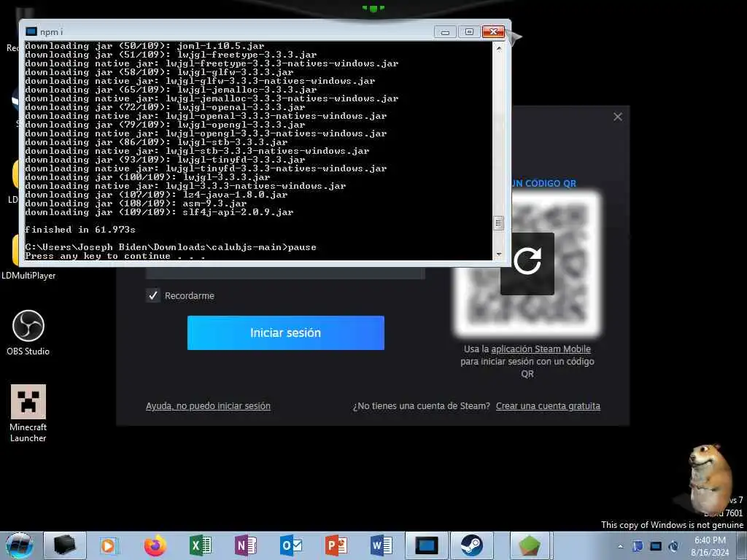Close the Steam login dialog

pyautogui.click(x=617, y=117)
